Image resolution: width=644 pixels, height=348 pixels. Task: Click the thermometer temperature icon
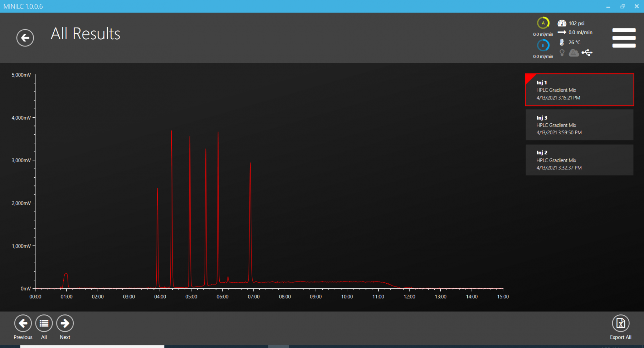562,42
